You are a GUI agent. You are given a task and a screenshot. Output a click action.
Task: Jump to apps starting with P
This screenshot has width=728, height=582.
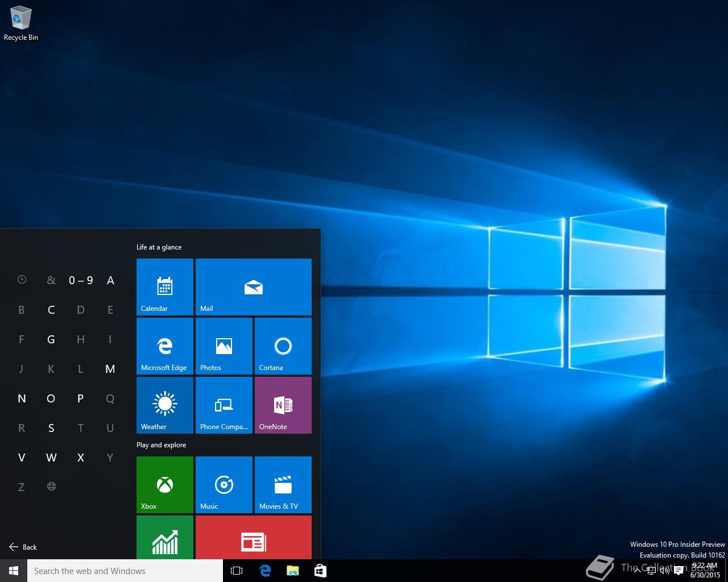[x=81, y=398]
